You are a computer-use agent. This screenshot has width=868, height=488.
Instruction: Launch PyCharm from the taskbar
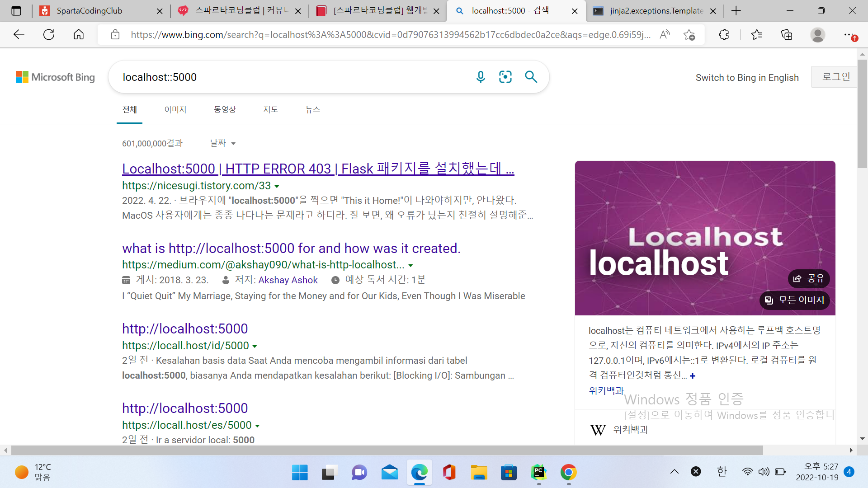click(538, 473)
